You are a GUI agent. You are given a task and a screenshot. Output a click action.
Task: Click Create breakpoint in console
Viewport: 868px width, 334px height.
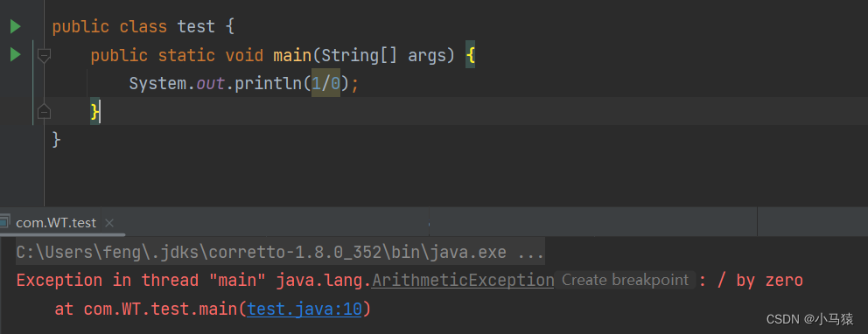tap(625, 280)
